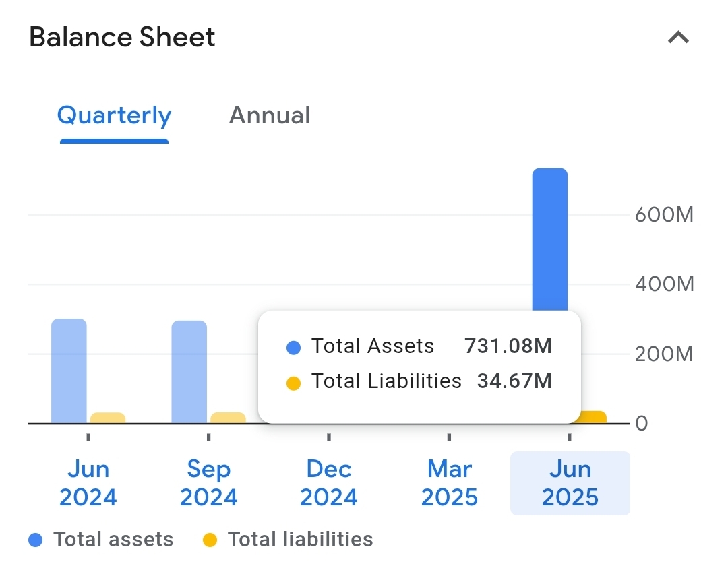This screenshot has width=728, height=574.
Task: Click the blue dot in the tooltip
Action: (x=293, y=347)
